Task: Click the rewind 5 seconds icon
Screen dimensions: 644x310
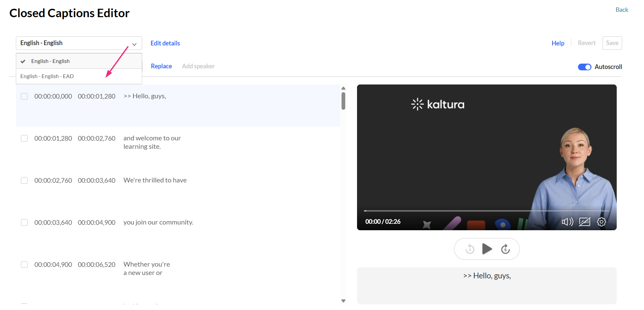Action: (x=470, y=249)
